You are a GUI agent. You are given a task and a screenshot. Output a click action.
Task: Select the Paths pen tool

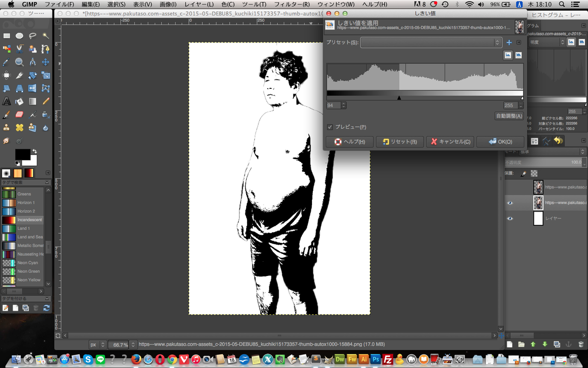(45, 48)
